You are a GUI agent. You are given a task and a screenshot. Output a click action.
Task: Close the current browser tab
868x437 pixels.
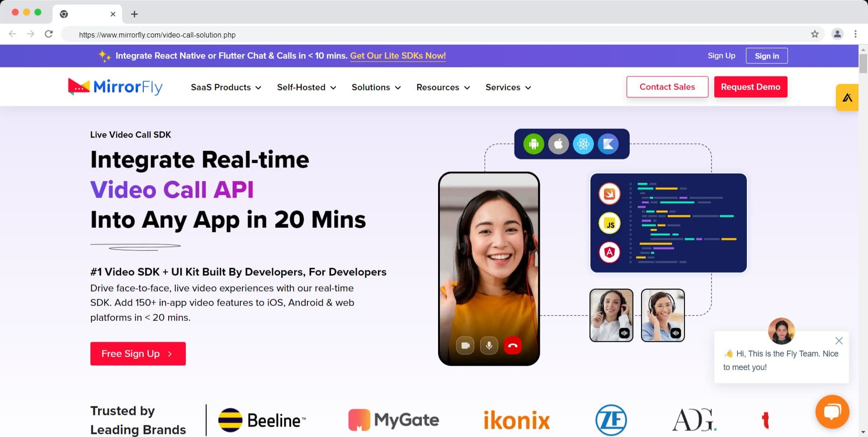coord(113,14)
